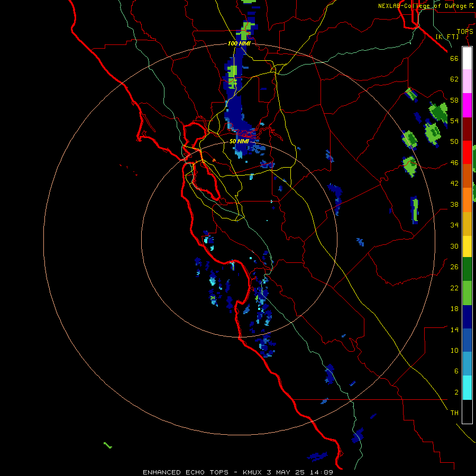
Task: Click the black TH legend swatch
Action: click(467, 411)
